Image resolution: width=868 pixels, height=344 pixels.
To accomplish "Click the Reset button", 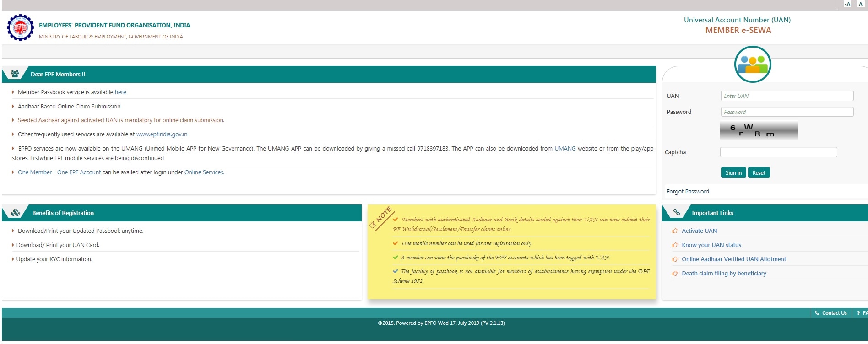I will 759,172.
